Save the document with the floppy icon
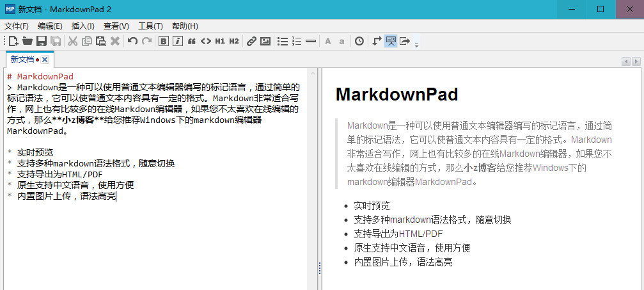 pyautogui.click(x=42, y=41)
